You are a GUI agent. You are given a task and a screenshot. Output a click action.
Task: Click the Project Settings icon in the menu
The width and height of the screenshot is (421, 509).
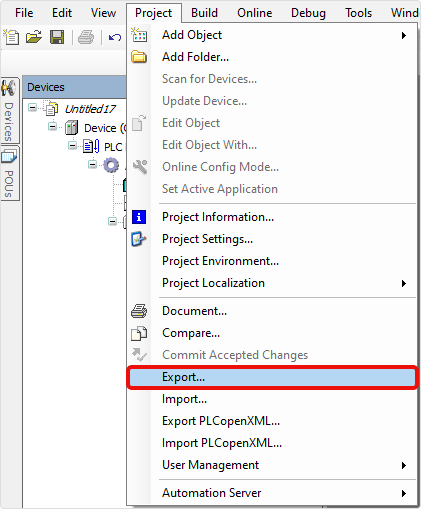(139, 239)
